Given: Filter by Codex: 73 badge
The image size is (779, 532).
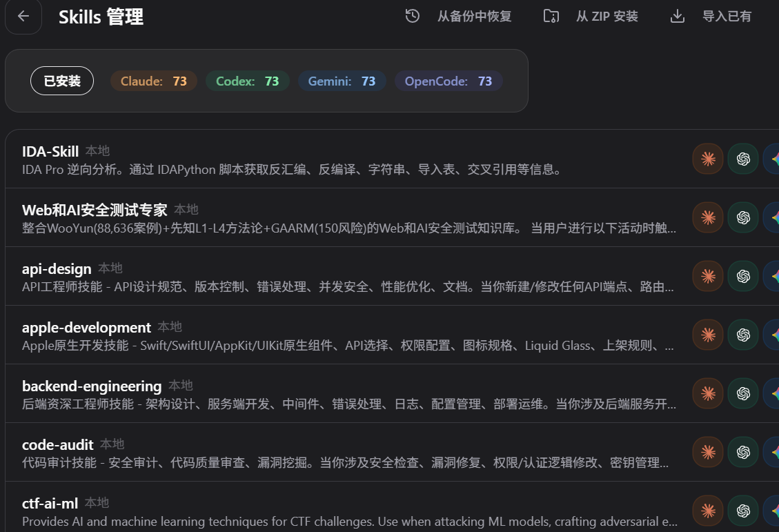Looking at the screenshot, I should coord(248,81).
